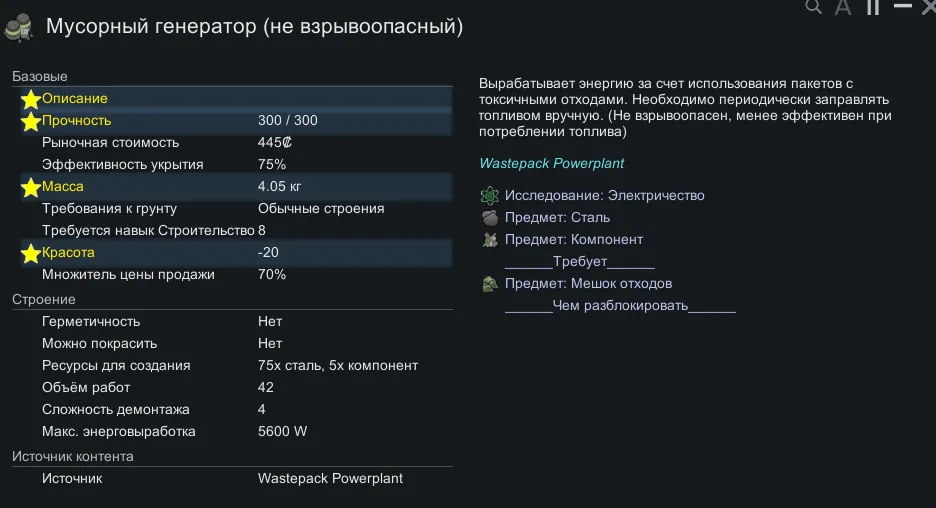Toggle the star next to Красота
Screen dimensions: 936x508
31,253
